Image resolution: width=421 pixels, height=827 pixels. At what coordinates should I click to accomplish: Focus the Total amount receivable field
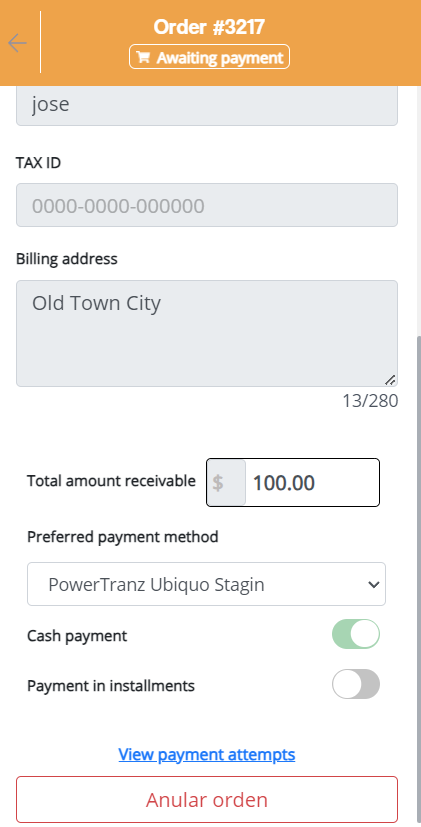[312, 483]
